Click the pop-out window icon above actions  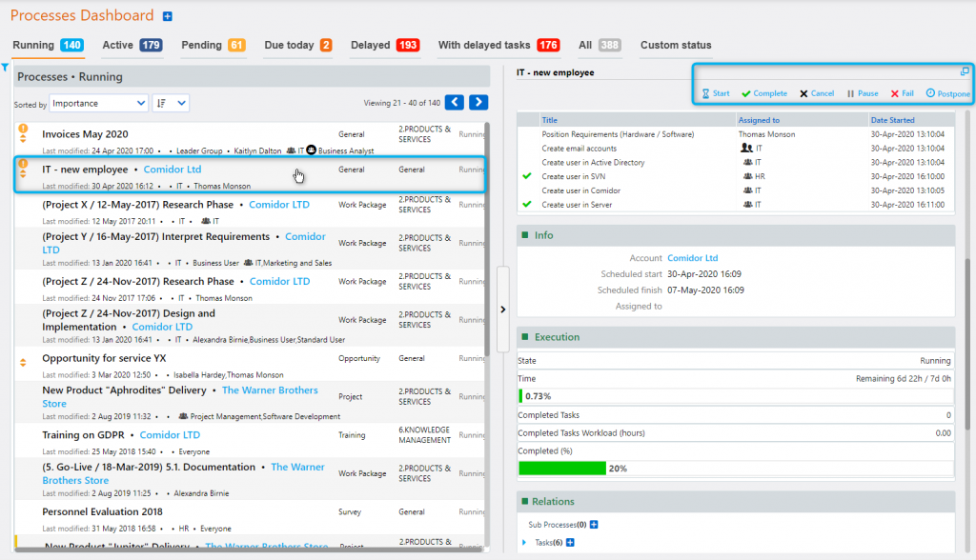pos(964,70)
